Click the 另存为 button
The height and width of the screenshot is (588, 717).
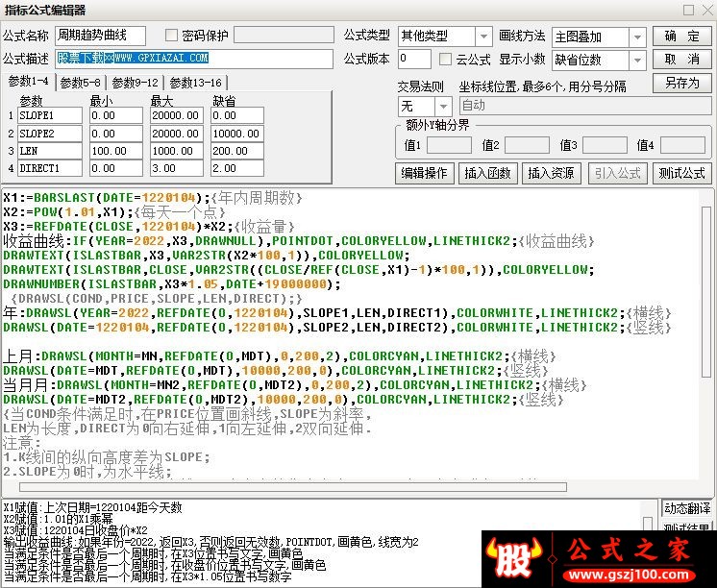[x=681, y=83]
